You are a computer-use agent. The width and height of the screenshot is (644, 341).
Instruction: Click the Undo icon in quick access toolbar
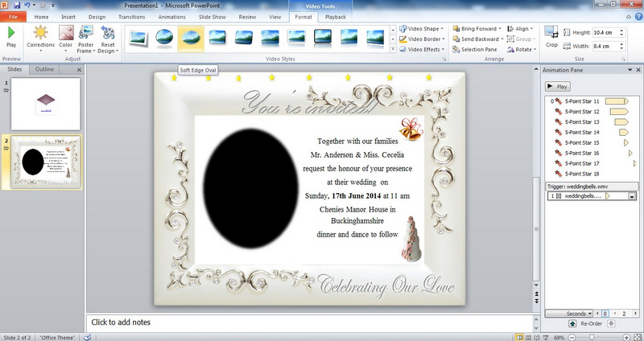coord(27,6)
